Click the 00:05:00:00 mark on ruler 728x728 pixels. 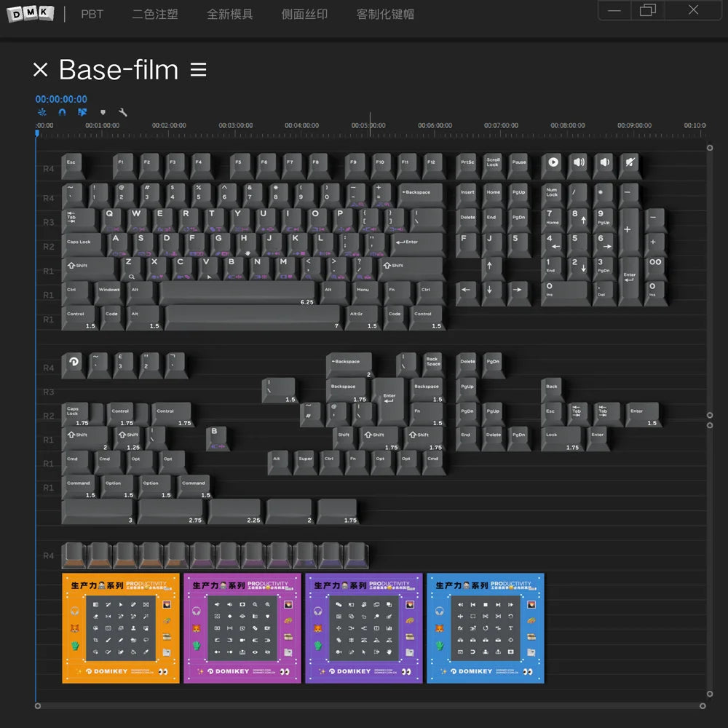(x=369, y=125)
